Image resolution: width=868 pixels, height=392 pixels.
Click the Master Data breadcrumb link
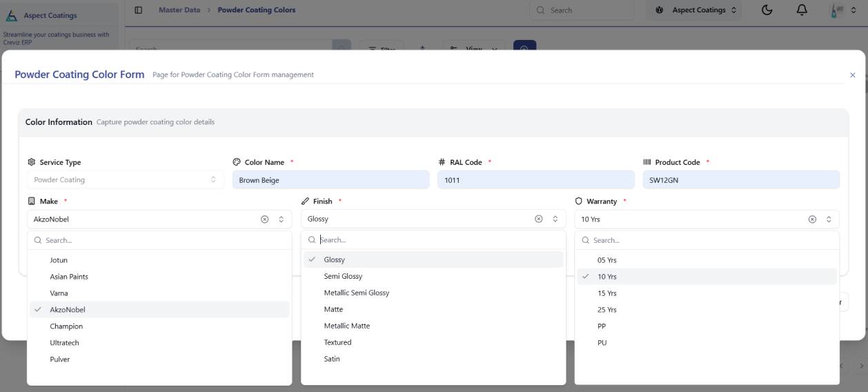[x=179, y=10]
